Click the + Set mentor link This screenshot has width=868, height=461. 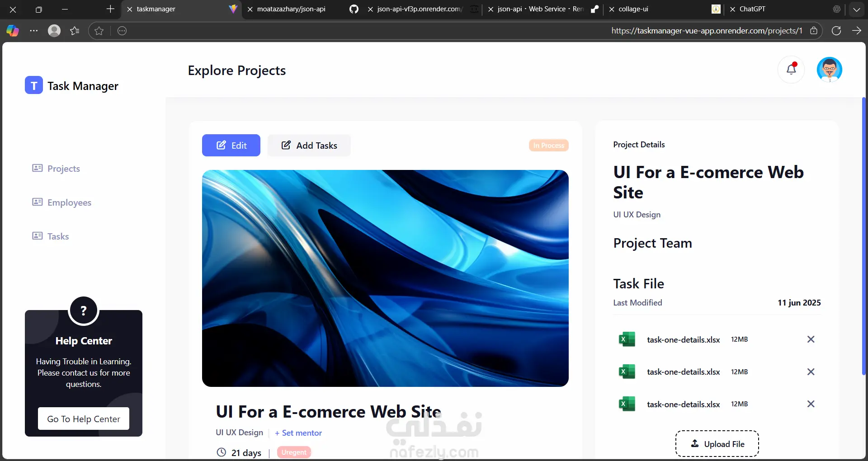click(x=298, y=433)
